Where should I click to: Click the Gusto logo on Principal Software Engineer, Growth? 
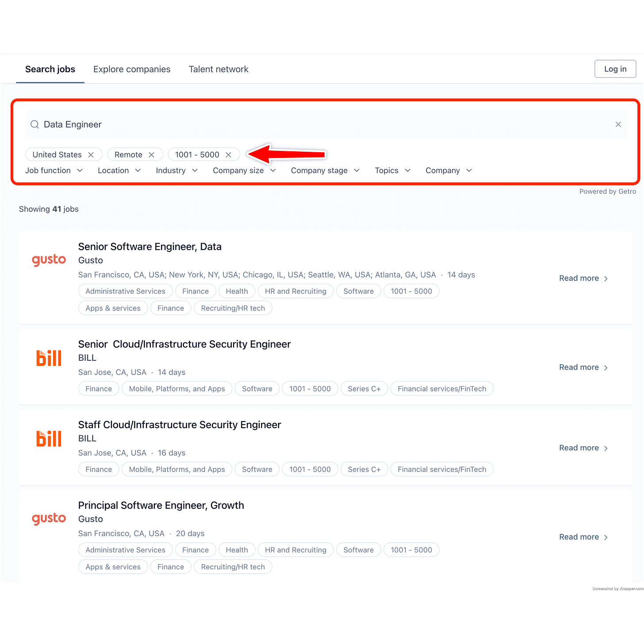point(49,519)
